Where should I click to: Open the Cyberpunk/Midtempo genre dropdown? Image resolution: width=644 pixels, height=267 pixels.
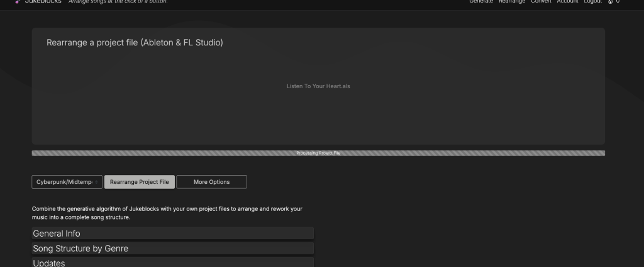tap(67, 182)
